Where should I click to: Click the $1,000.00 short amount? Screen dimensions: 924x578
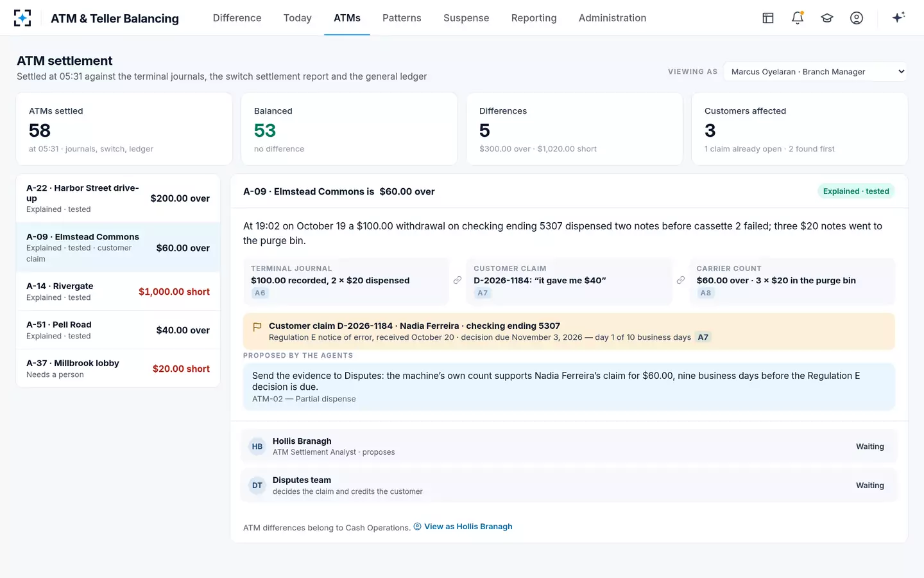174,292
